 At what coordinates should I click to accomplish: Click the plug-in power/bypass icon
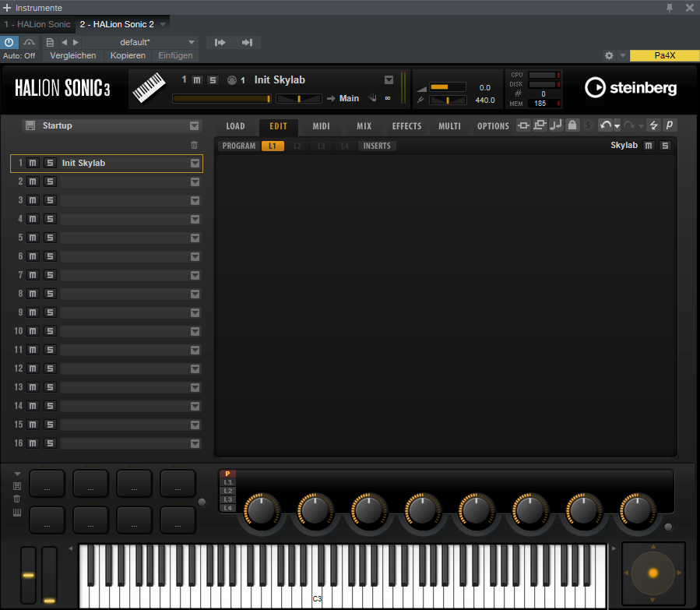click(9, 42)
